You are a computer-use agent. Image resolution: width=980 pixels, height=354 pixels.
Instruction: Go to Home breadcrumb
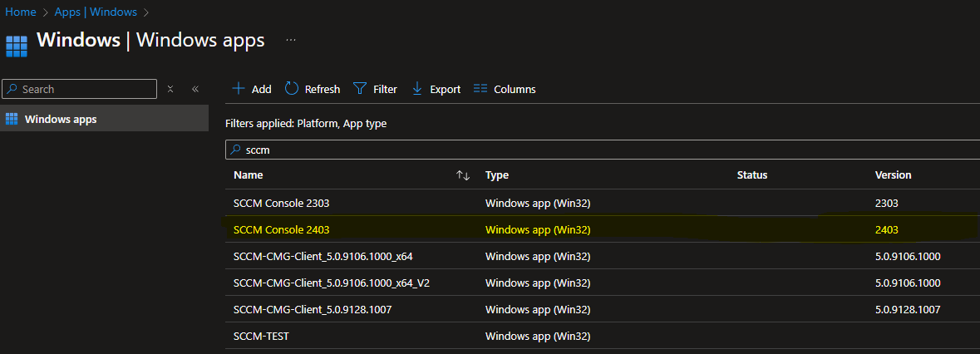(x=21, y=12)
